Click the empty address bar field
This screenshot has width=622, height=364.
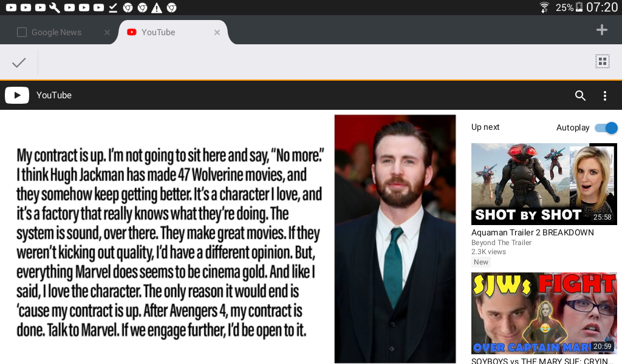pyautogui.click(x=313, y=62)
